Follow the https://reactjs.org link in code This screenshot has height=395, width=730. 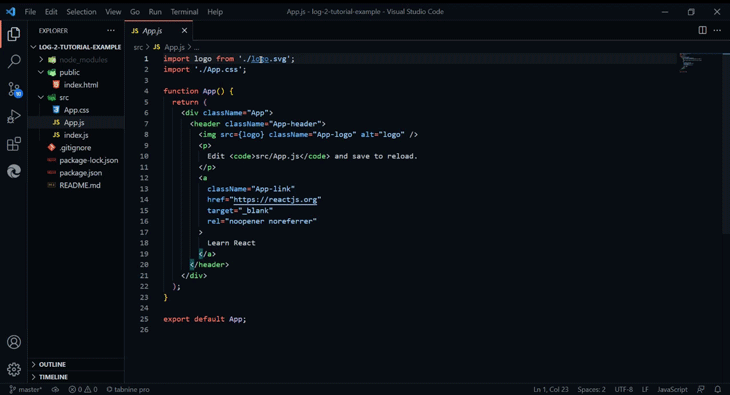[x=275, y=199]
